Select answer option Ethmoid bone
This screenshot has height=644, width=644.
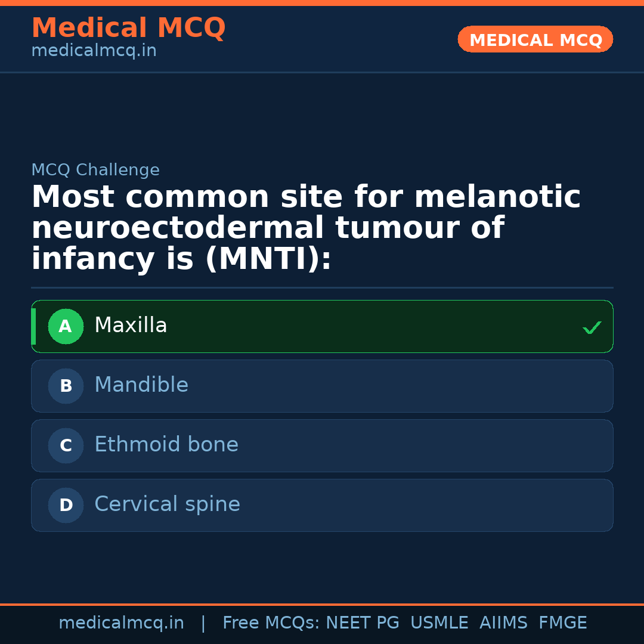point(322,445)
